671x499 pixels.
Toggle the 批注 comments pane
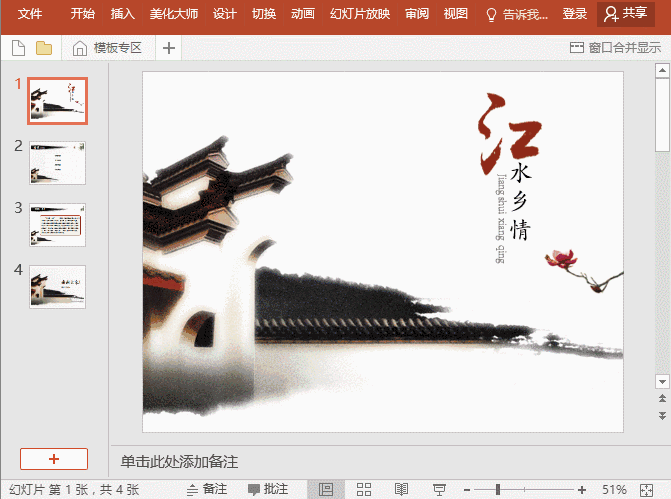click(x=268, y=489)
